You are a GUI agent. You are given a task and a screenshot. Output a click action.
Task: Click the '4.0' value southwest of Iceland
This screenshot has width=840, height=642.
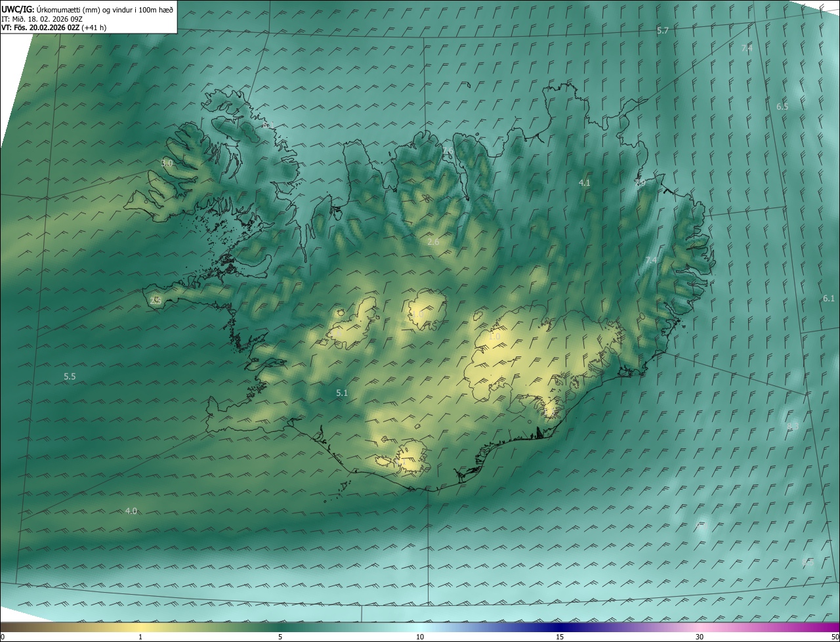tap(131, 511)
